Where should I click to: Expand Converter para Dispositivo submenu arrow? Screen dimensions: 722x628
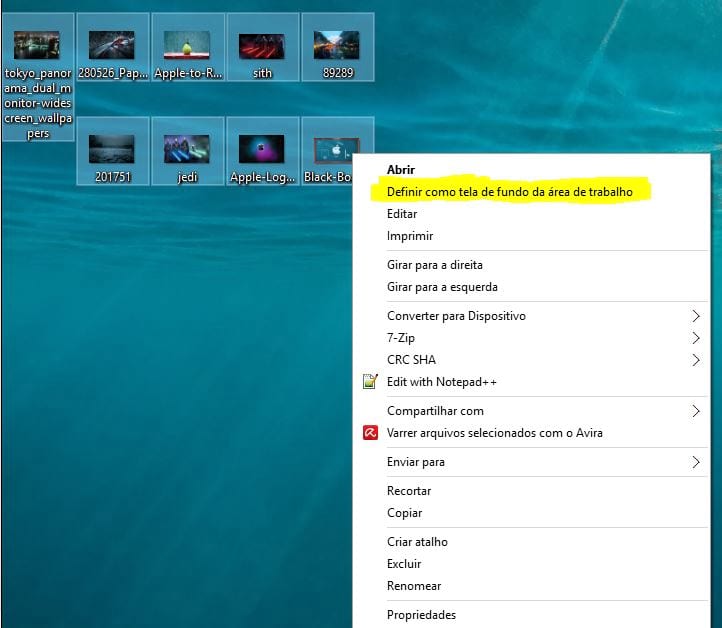(696, 316)
